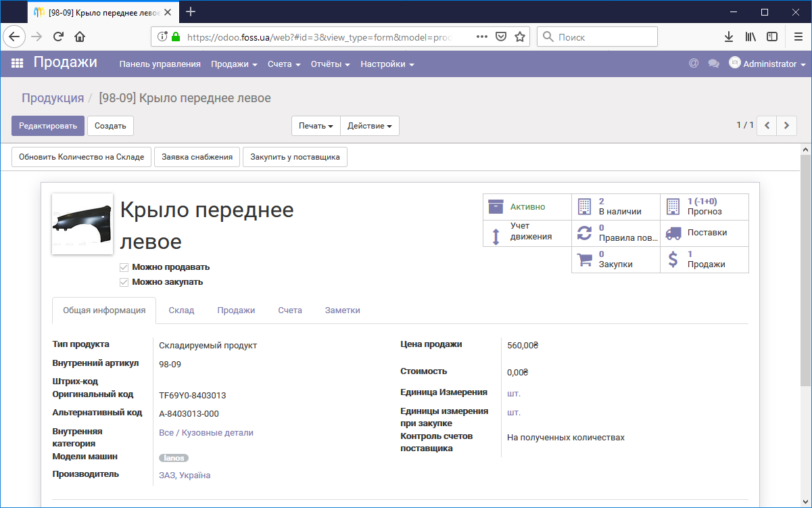Click the green padlock icon
The width and height of the screenshot is (812, 508).
[x=176, y=37]
